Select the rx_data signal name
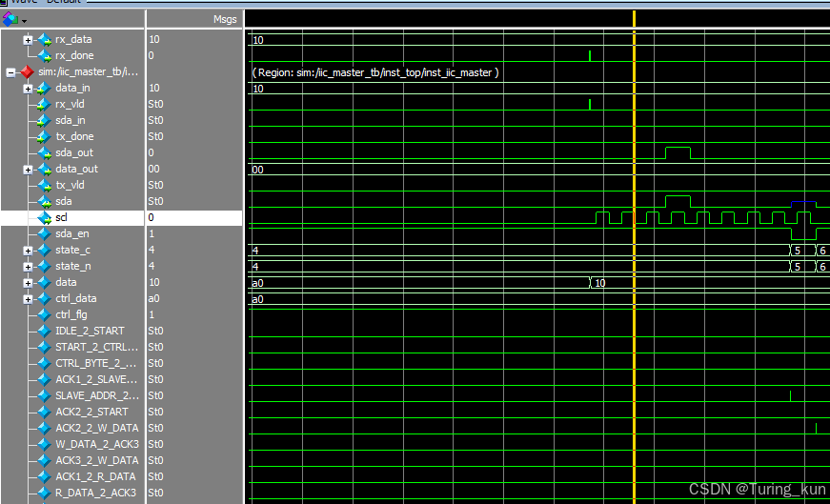The width and height of the screenshot is (830, 504). (73, 40)
